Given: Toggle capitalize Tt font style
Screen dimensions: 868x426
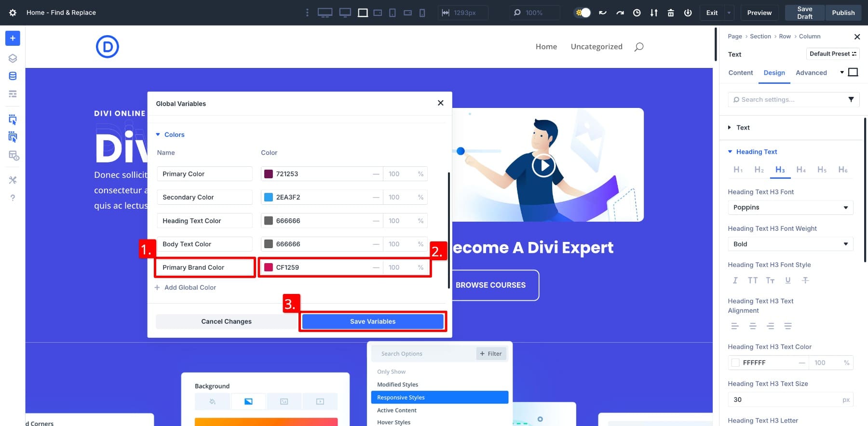Looking at the screenshot, I should (770, 280).
